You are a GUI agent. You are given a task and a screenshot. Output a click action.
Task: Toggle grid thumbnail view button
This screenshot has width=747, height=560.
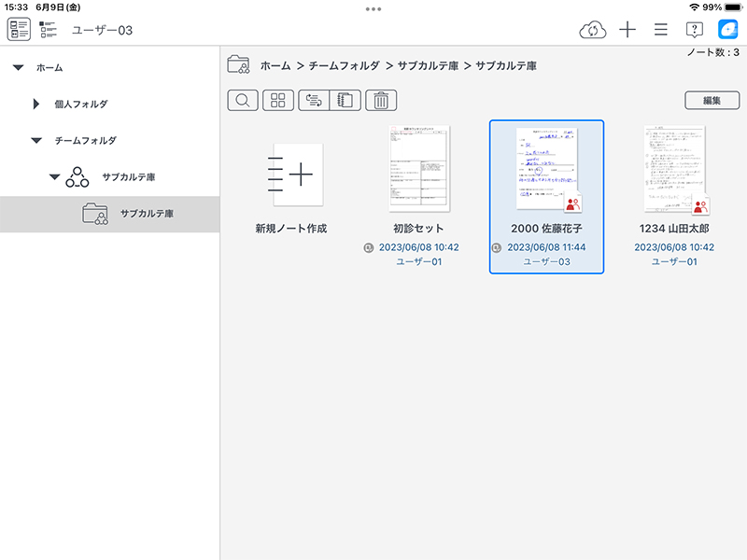[277, 101]
